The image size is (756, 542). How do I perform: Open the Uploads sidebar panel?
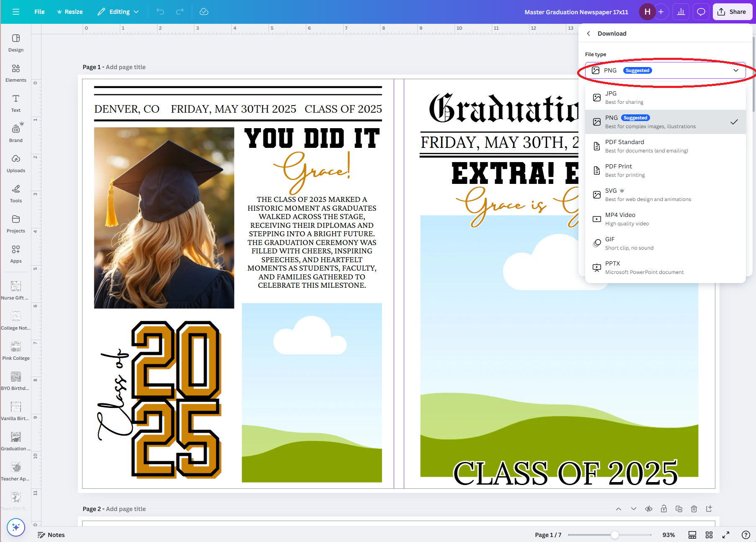pos(16,163)
